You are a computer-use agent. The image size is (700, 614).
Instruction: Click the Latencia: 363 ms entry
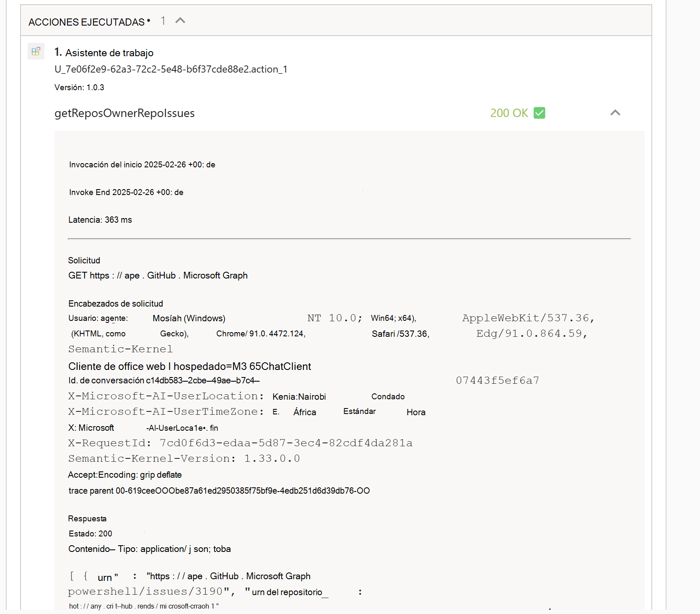click(100, 219)
